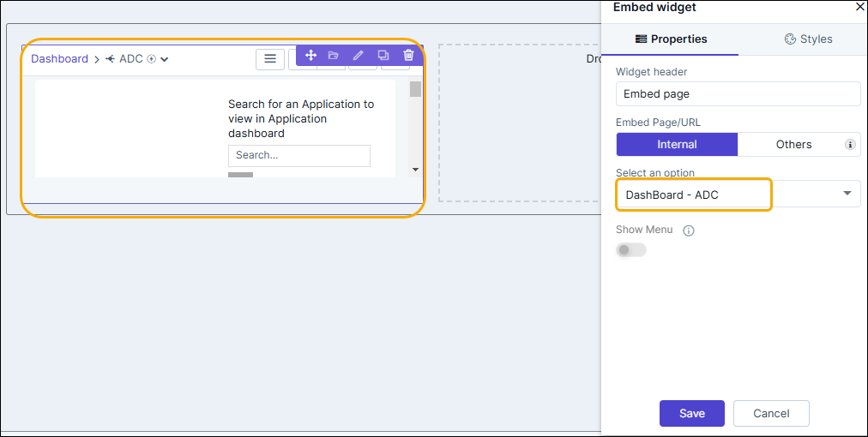This screenshot has width=868, height=437.
Task: Click the 'Embed widget' panel title
Action: coord(654,7)
